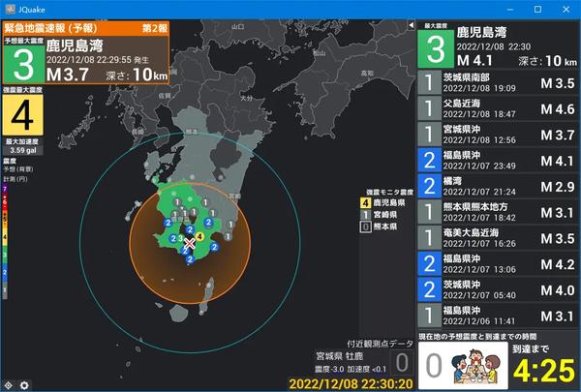Screen dimensions: 581x392
Task: Click the gray 1 legend badge beside 宮崎県
Action: point(365,215)
